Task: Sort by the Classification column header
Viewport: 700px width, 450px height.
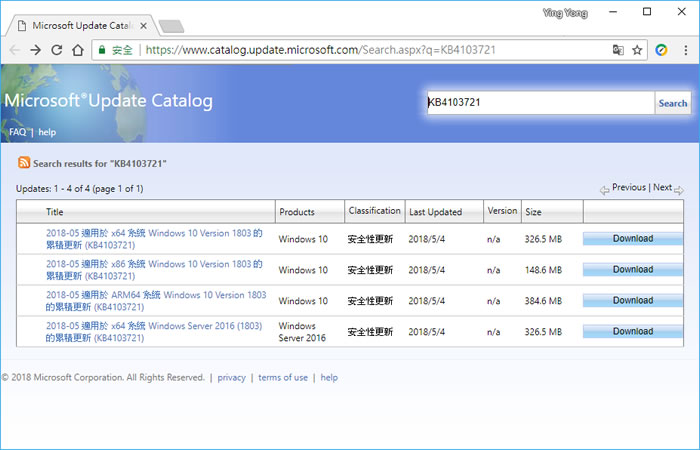Action: (375, 211)
